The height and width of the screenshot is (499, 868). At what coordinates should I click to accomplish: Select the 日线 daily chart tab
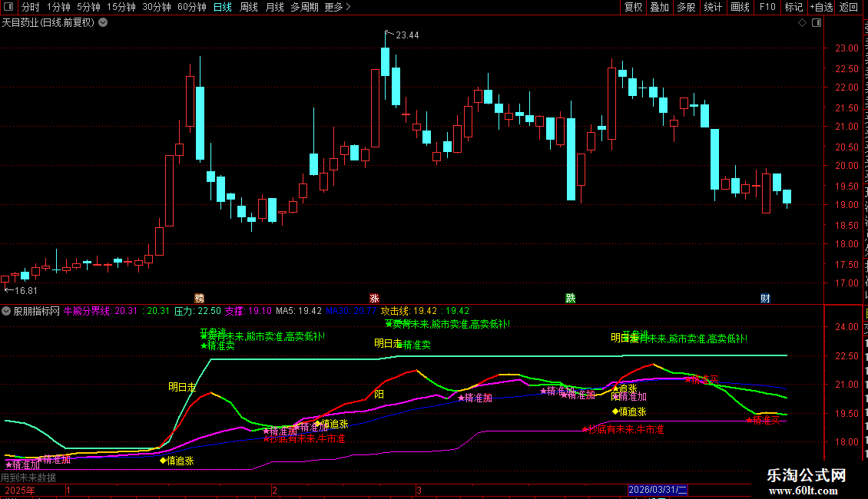pos(223,7)
